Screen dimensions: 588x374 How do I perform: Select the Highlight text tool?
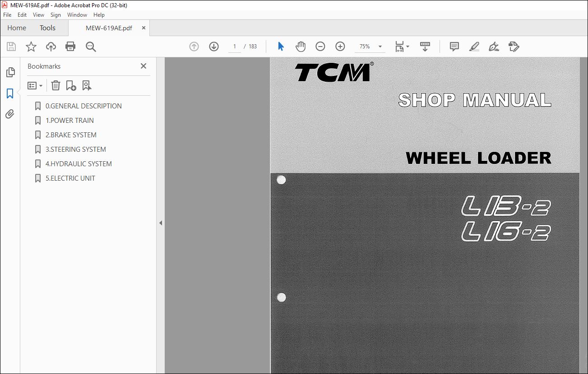pyautogui.click(x=474, y=47)
